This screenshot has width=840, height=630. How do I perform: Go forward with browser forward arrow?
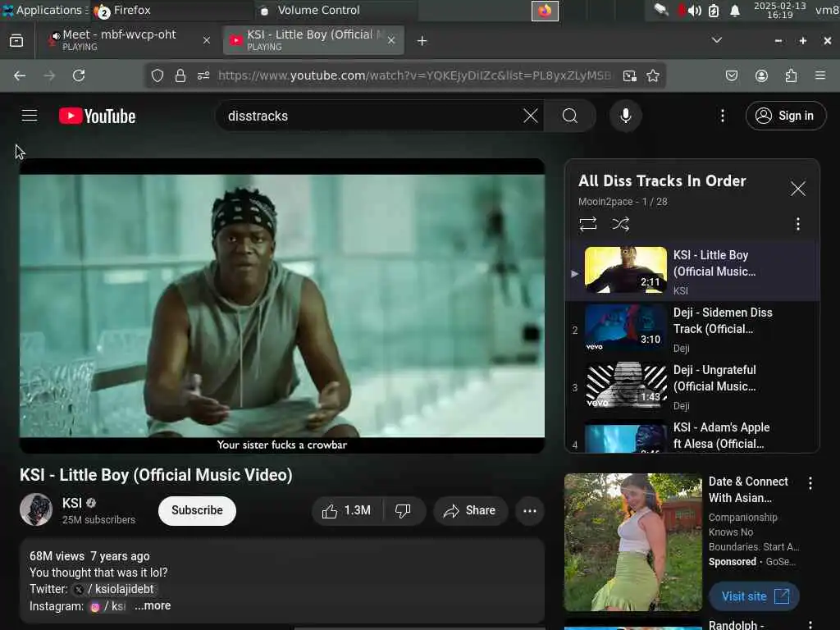coord(49,75)
